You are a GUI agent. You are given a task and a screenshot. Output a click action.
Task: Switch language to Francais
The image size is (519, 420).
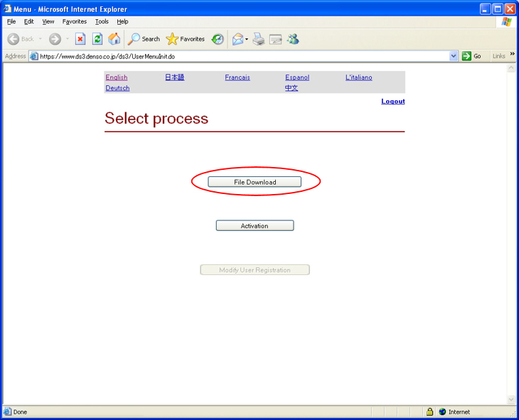[237, 77]
